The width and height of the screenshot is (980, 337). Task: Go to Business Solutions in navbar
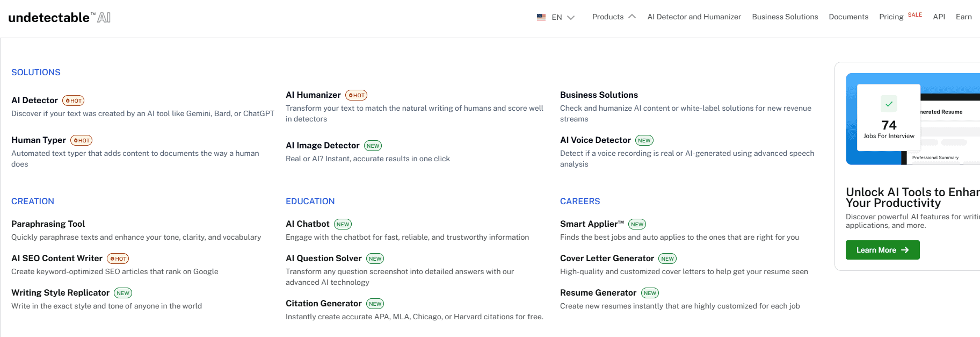pos(785,17)
